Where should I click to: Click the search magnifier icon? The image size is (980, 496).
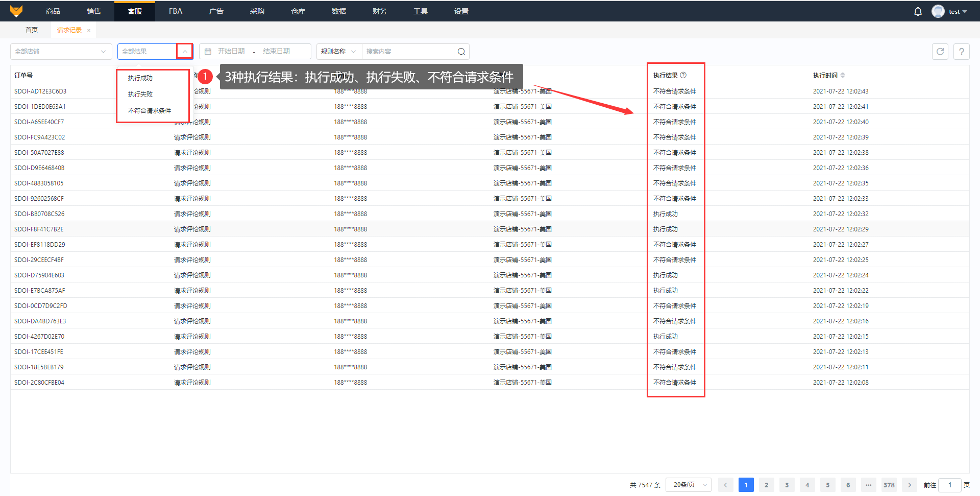[x=461, y=52]
